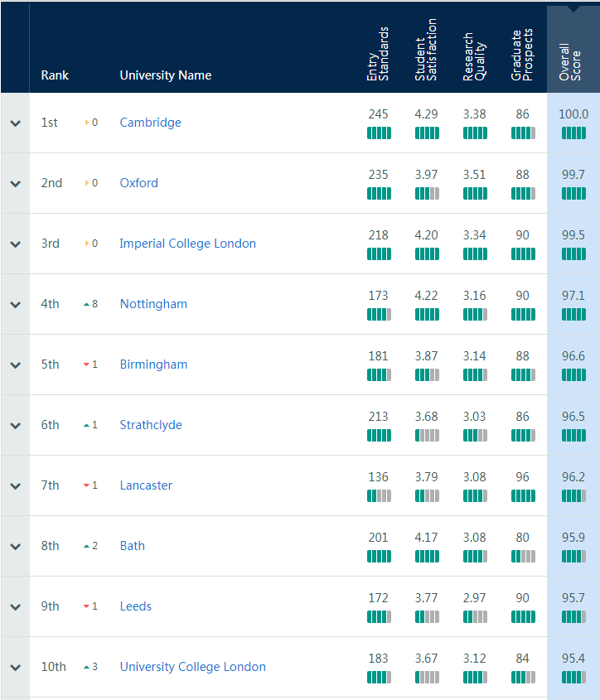The height and width of the screenshot is (700, 600).
Task: Expand the Nottingham row chevron
Action: point(16,305)
